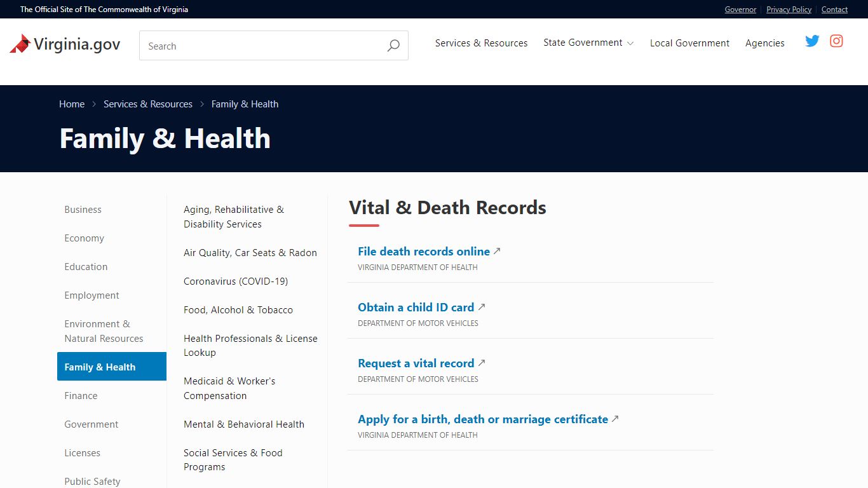This screenshot has height=488, width=868.
Task: Open the Twitter icon link
Action: [812, 41]
